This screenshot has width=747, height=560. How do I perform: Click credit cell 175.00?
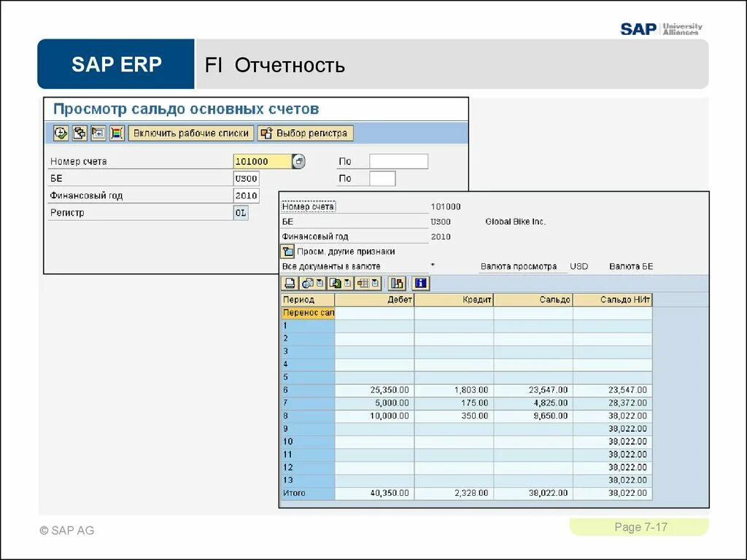pos(454,402)
